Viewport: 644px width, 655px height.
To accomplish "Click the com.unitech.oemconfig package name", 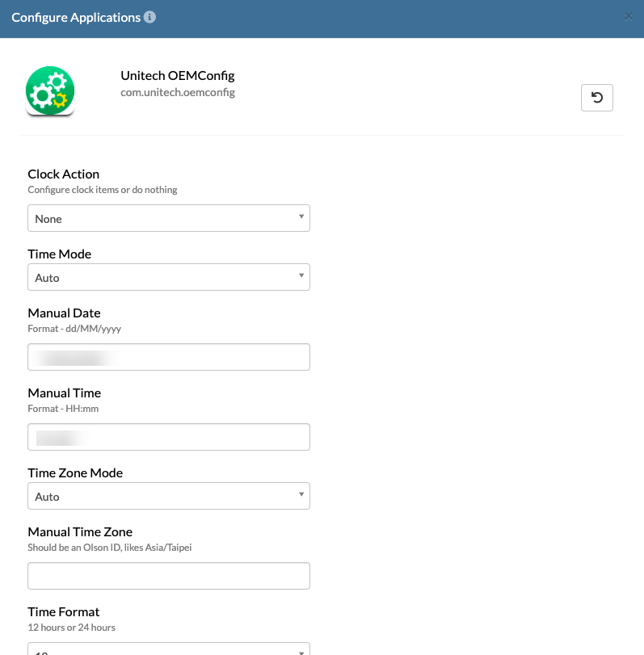I will tap(178, 92).
